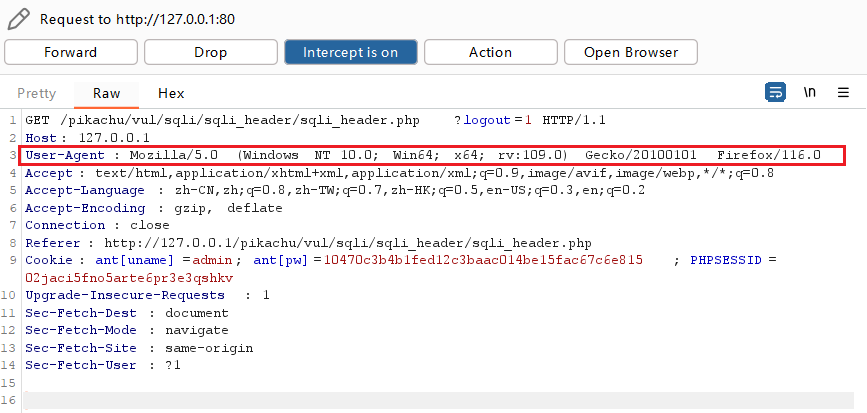Select the Raw tab
This screenshot has height=413, width=867.
[106, 93]
